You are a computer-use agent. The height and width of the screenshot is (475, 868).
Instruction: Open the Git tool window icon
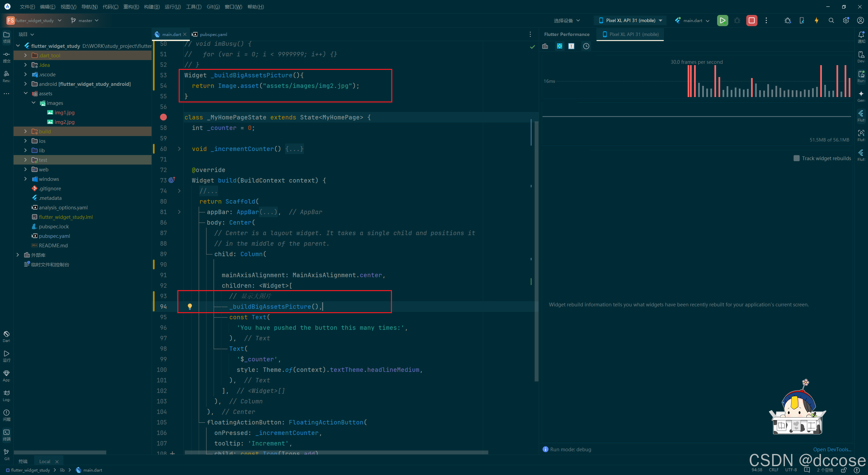[6, 454]
